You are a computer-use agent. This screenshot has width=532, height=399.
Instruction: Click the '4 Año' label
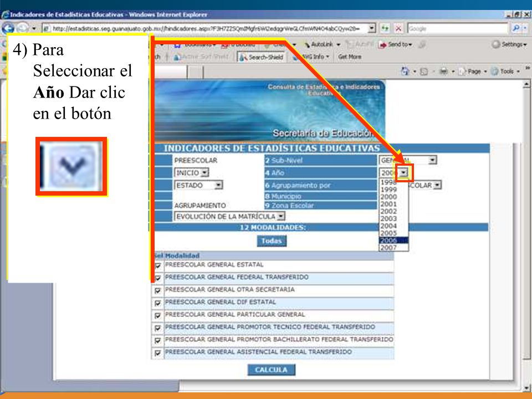[x=275, y=173]
